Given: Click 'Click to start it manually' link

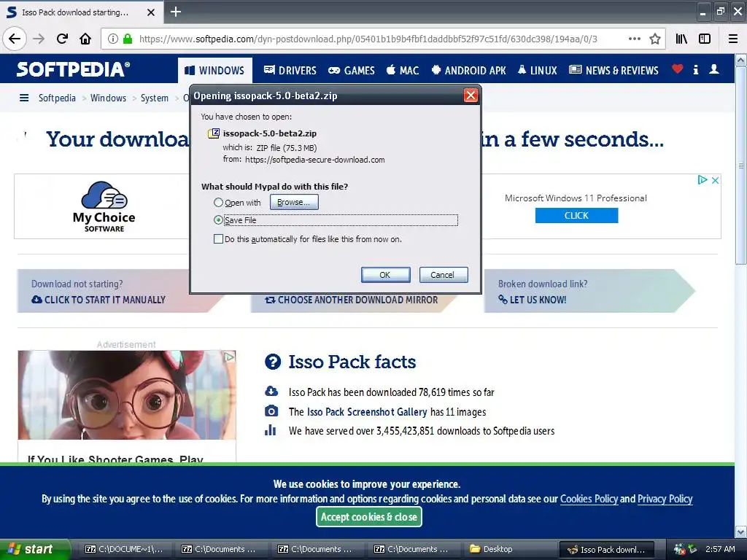Looking at the screenshot, I should [98, 300].
